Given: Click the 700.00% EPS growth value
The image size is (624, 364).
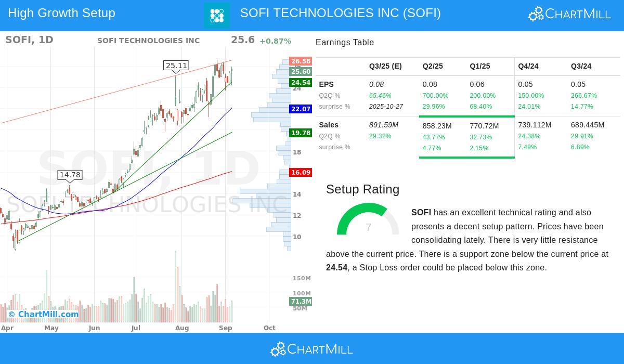Looking at the screenshot, I should click(x=435, y=96).
